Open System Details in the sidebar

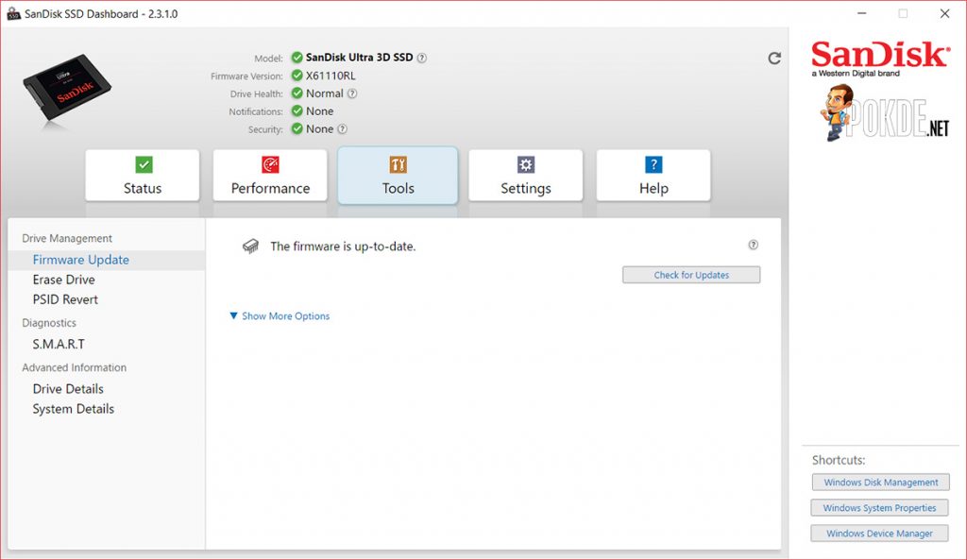coord(74,409)
